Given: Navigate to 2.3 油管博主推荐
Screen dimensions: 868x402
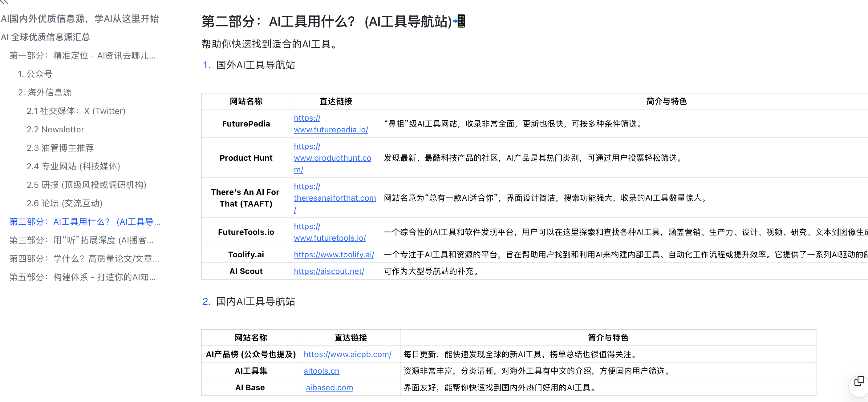Looking at the screenshot, I should point(60,148).
